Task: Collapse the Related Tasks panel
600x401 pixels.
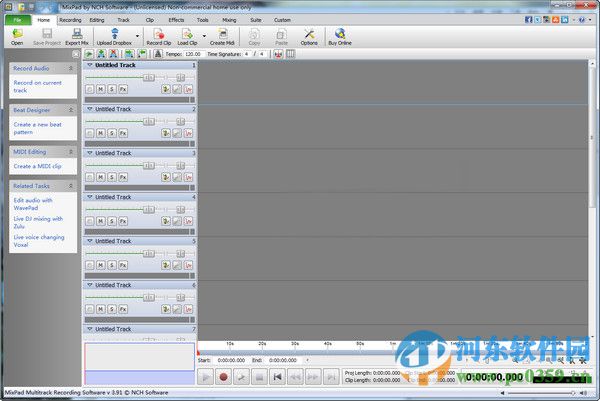Action: click(x=71, y=186)
